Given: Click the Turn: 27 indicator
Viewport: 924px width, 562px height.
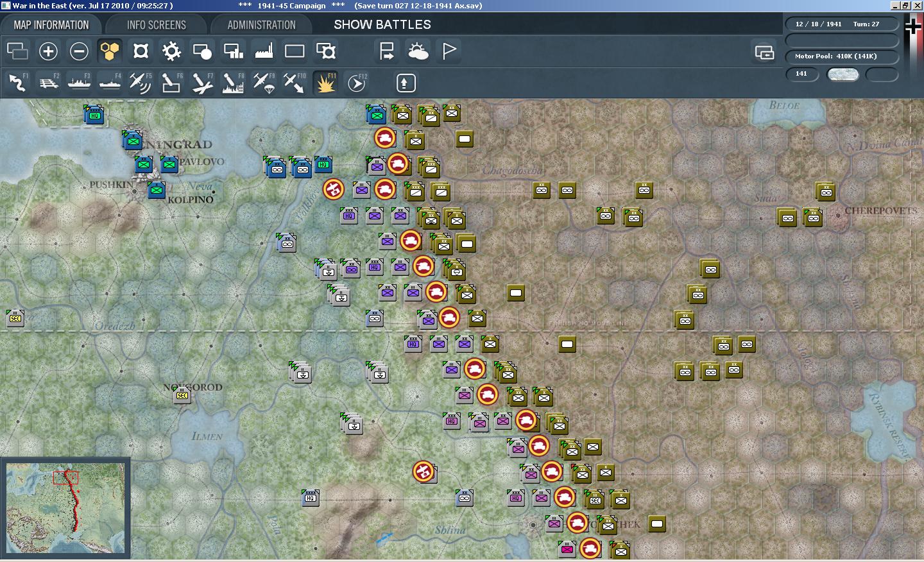Looking at the screenshot, I should tap(866, 24).
